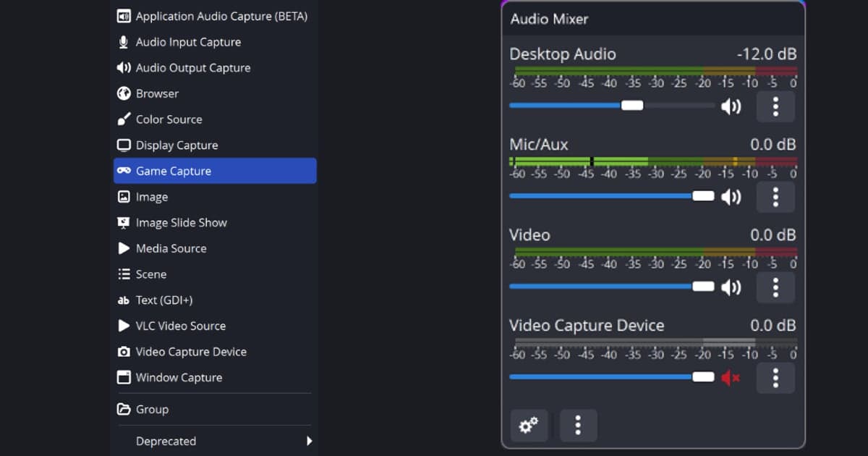The height and width of the screenshot is (456, 868).
Task: Click the Color Source brush icon
Action: [x=124, y=119]
